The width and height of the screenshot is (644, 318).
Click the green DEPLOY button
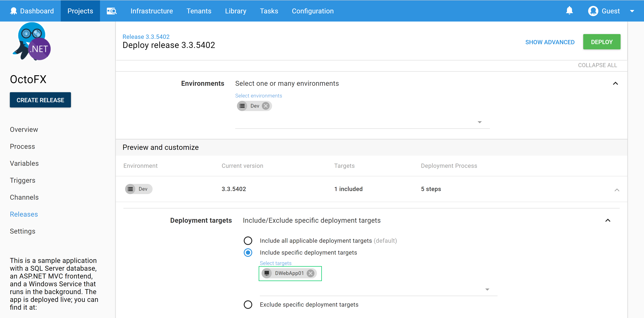[x=602, y=42]
